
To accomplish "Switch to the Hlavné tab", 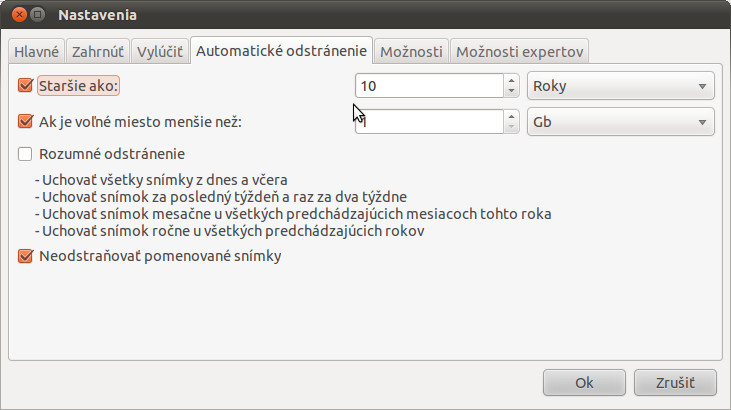I will (37, 51).
